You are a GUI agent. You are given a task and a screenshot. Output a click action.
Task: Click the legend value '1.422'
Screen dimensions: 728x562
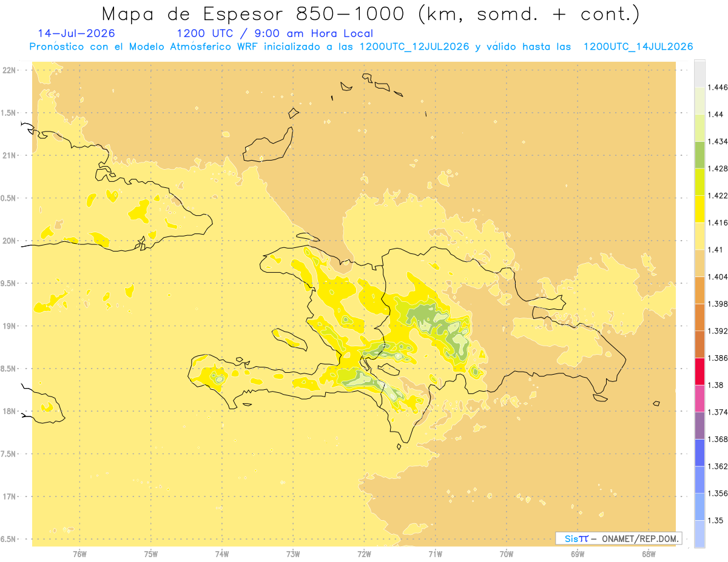tap(718, 195)
